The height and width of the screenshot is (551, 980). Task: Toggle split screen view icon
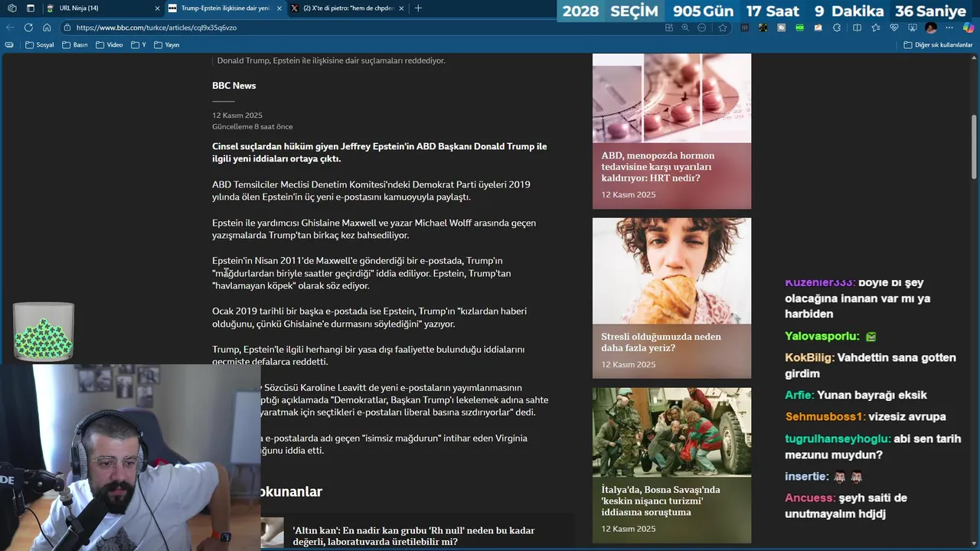tap(857, 28)
